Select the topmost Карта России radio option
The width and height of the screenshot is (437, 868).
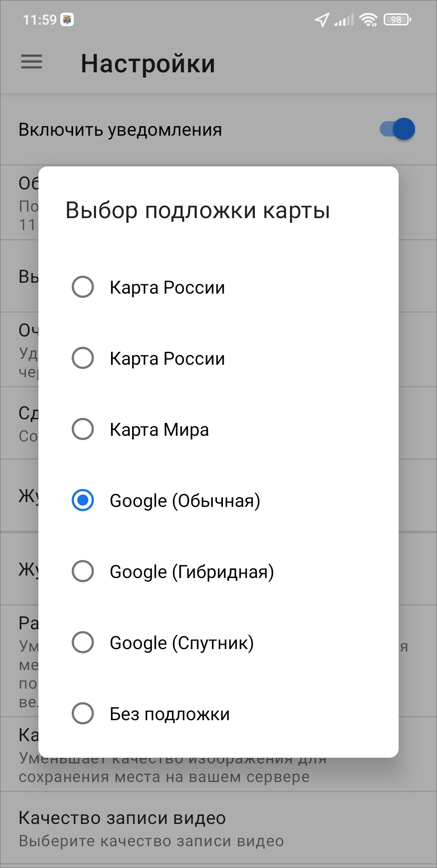point(83,287)
